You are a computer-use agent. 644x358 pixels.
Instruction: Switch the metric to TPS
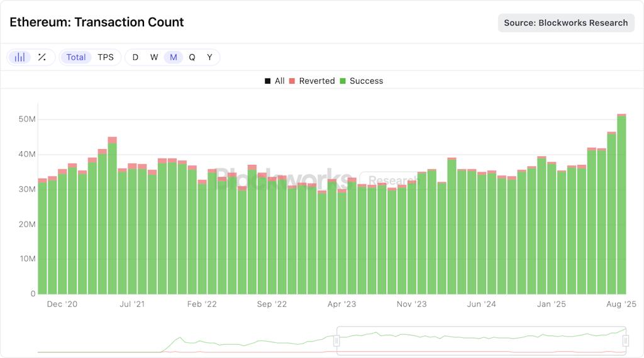click(106, 57)
